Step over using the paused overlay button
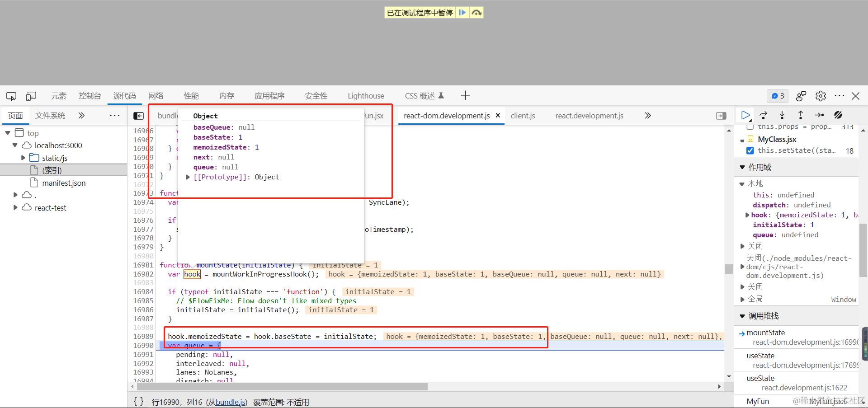Image resolution: width=868 pixels, height=408 pixels. pyautogui.click(x=476, y=13)
